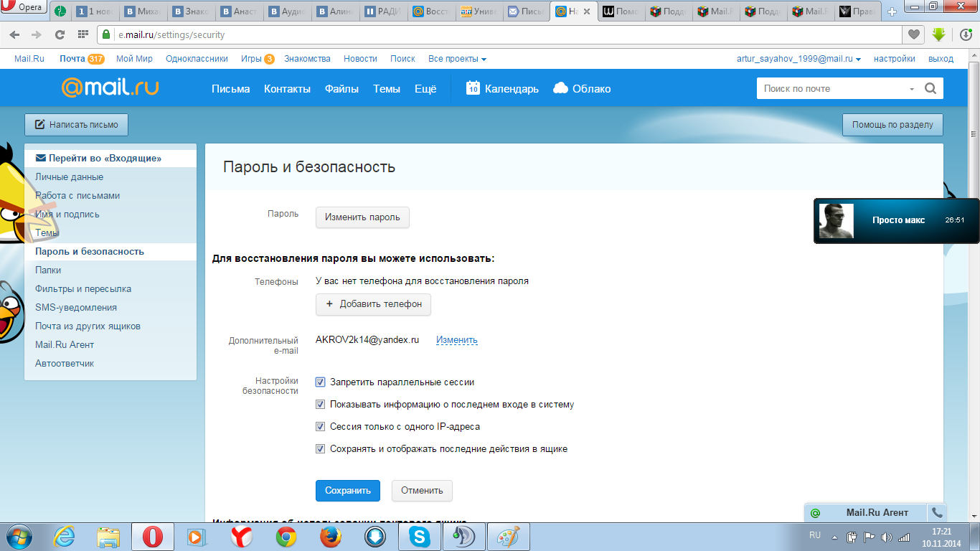This screenshot has width=980, height=551.
Task: Open the new tab plus button
Action: point(892,11)
